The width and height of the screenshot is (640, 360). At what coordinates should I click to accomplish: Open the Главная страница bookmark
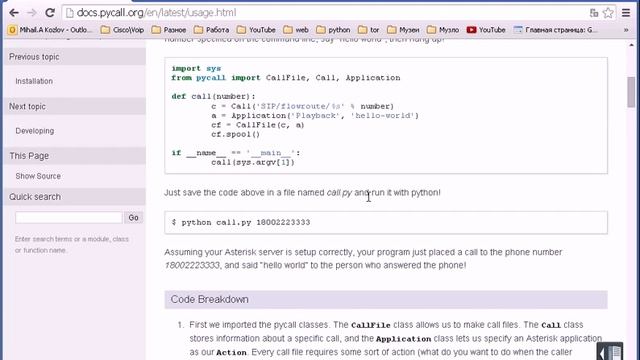coord(556,30)
